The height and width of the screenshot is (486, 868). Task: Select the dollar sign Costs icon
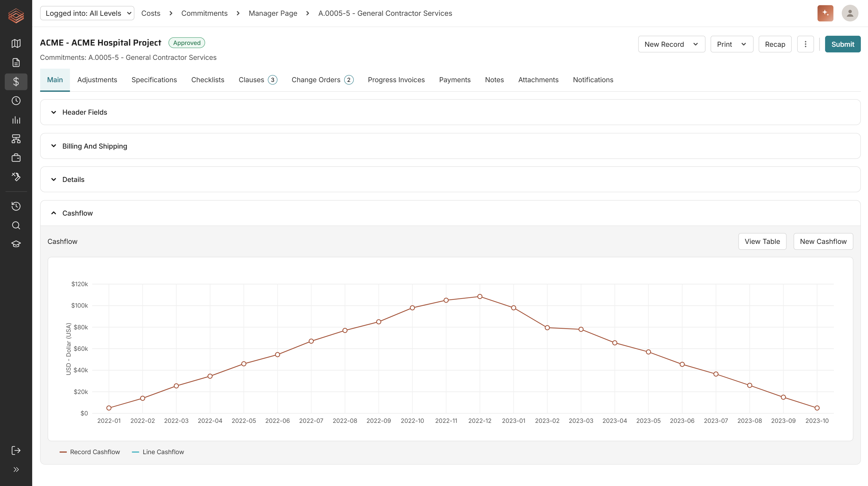click(16, 82)
